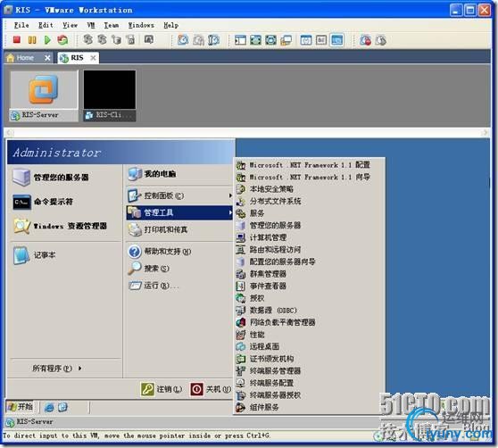Open Windows 资源管理器 from Start menu
Viewport: 498px width, 448px height.
(60, 226)
